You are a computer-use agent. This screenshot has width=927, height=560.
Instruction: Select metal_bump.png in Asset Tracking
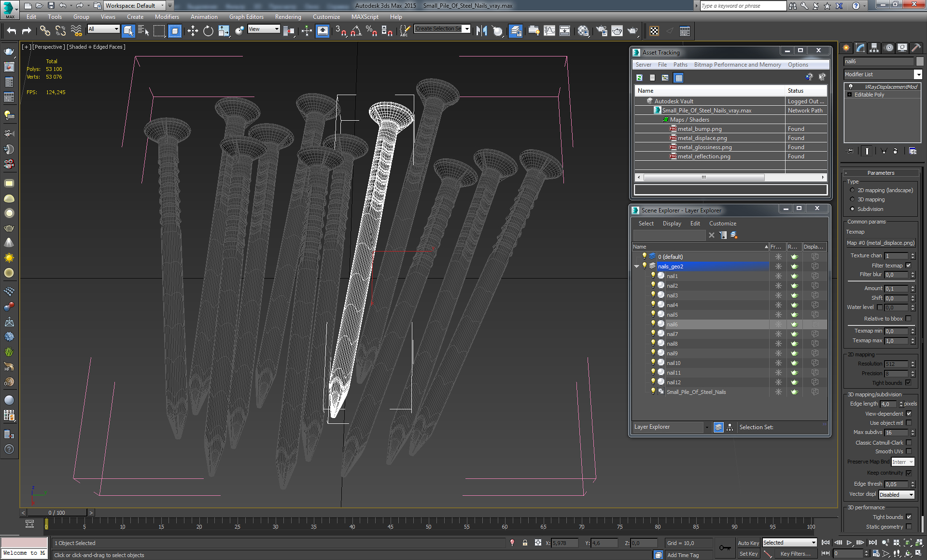point(700,129)
